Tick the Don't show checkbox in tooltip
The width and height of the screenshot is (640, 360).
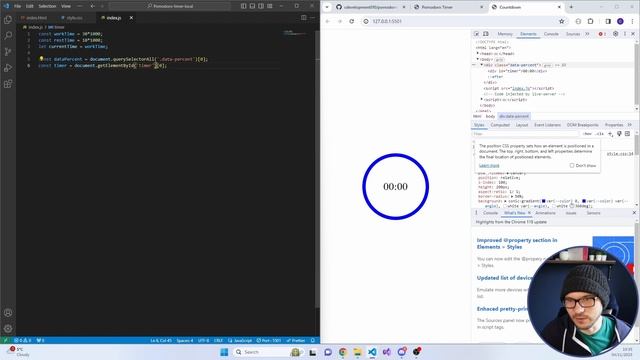tap(572, 165)
